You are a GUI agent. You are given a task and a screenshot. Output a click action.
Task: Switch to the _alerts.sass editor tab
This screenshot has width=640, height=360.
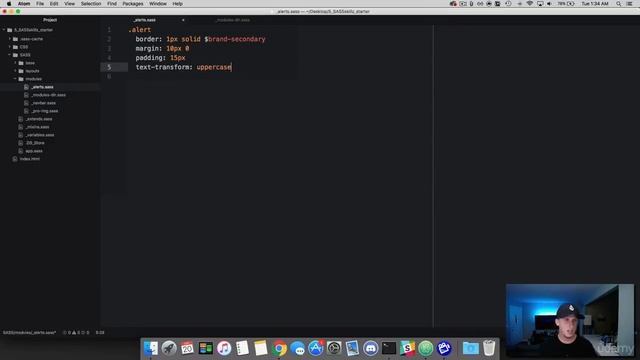144,20
